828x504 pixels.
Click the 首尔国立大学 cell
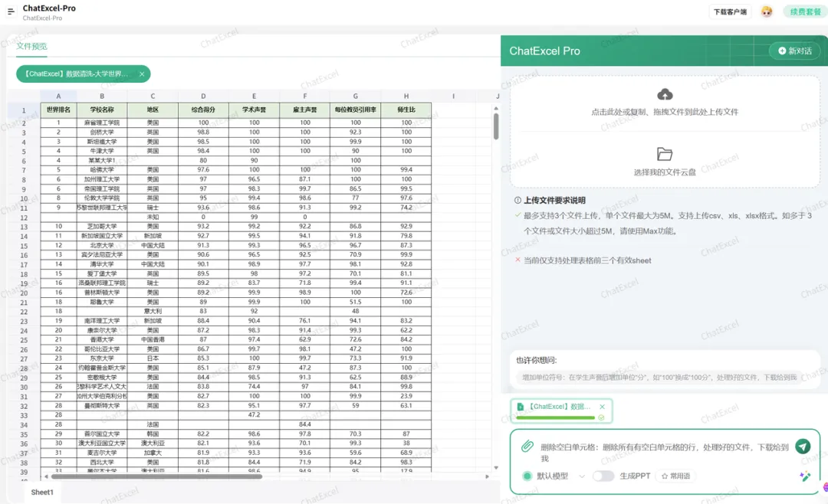tap(102, 434)
